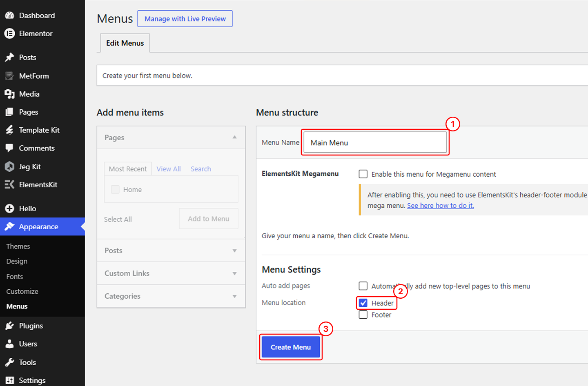The height and width of the screenshot is (386, 588).
Task: Click the Tools wrench icon
Action: [9, 362]
